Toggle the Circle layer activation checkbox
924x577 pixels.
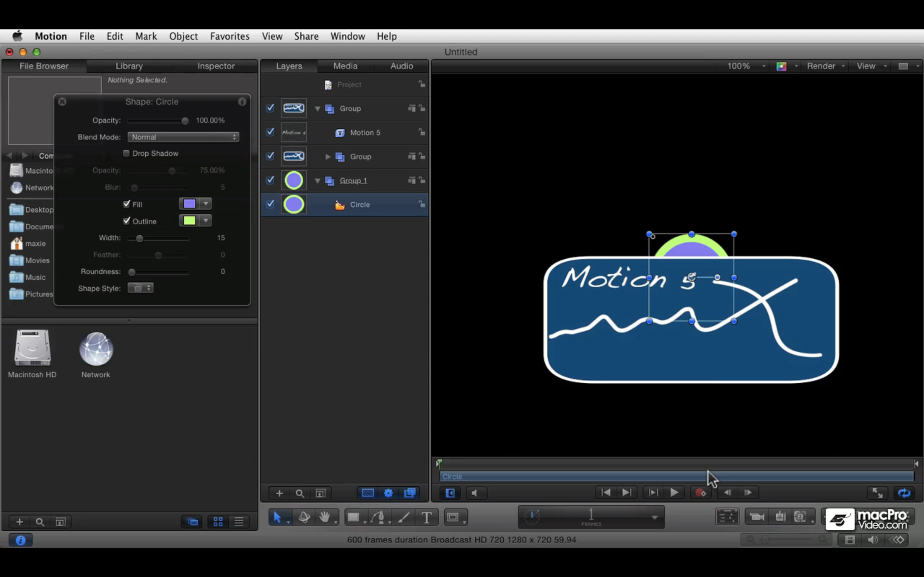(x=270, y=204)
